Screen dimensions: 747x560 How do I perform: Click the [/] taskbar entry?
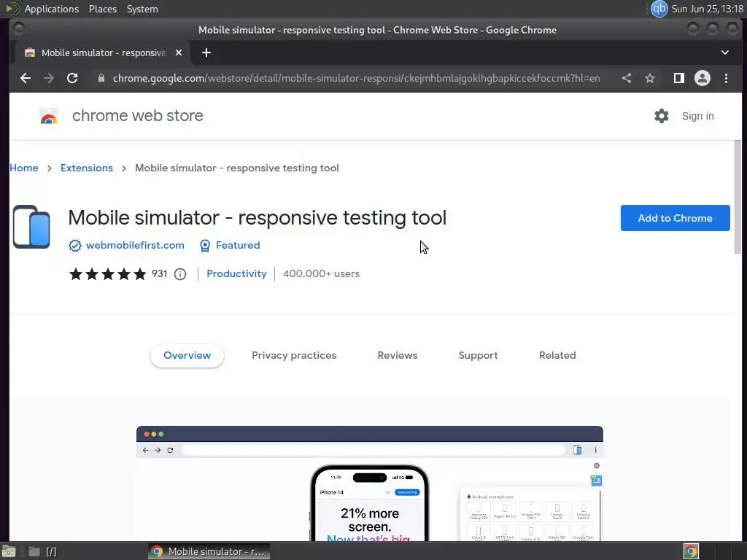51,551
